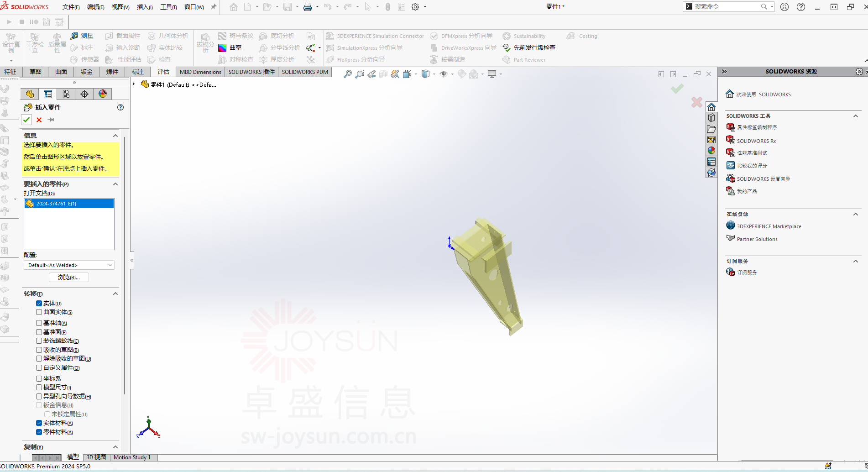This screenshot has width=868, height=472.
Task: Uncheck the 实体 (Solid bodies) checkbox
Action: coord(39,304)
